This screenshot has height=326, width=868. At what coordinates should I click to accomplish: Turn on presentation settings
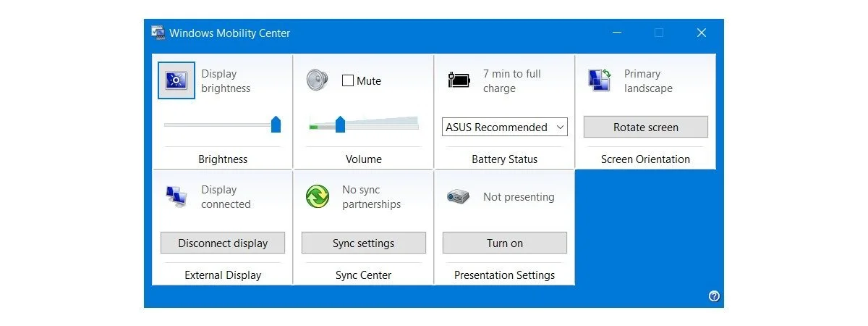505,243
